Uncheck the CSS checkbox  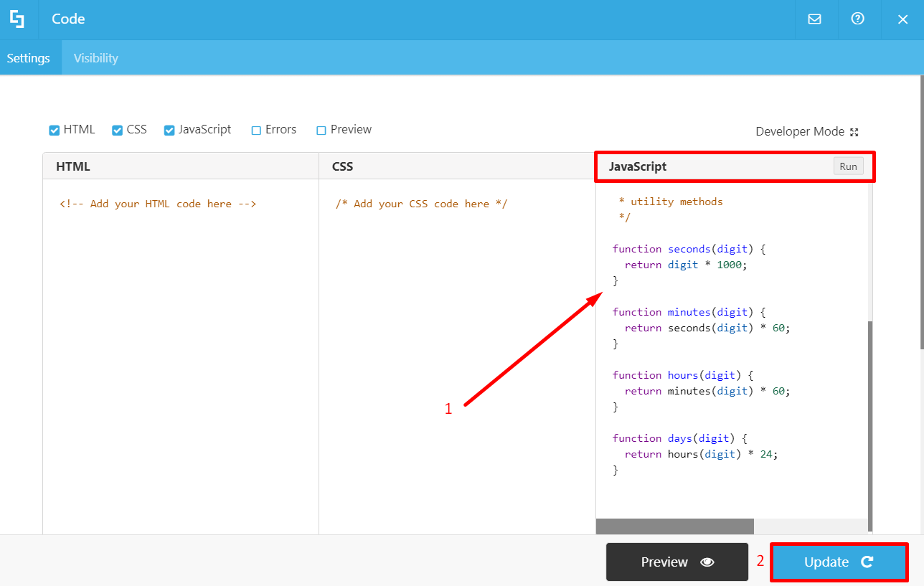117,129
